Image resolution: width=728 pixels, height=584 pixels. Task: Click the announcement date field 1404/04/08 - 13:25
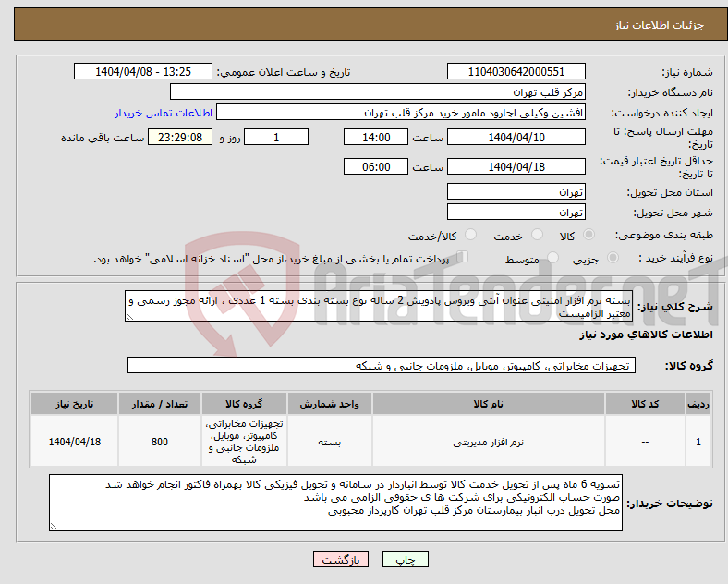(x=143, y=71)
